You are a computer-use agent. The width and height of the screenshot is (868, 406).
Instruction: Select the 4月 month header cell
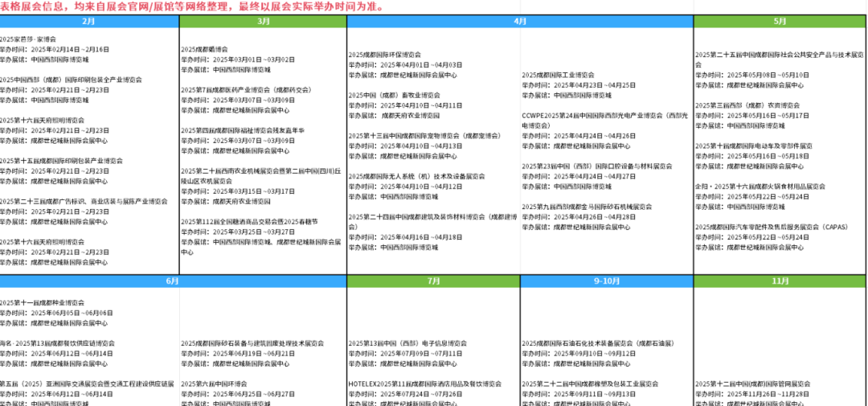click(520, 21)
